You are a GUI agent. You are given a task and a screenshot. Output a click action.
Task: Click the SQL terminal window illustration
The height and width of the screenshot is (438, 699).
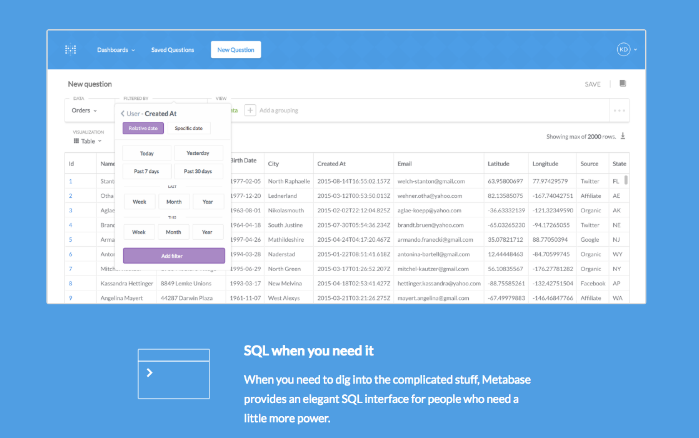[174, 373]
